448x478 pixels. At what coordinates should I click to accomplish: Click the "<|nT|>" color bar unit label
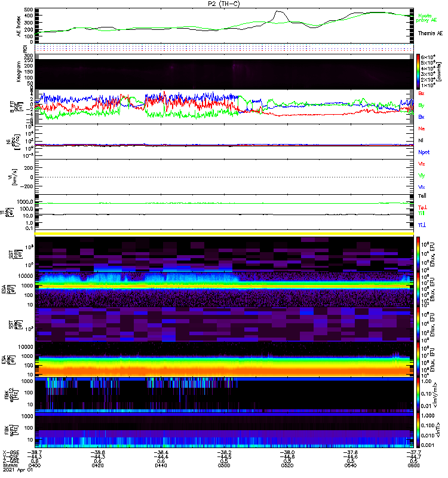point(437,430)
